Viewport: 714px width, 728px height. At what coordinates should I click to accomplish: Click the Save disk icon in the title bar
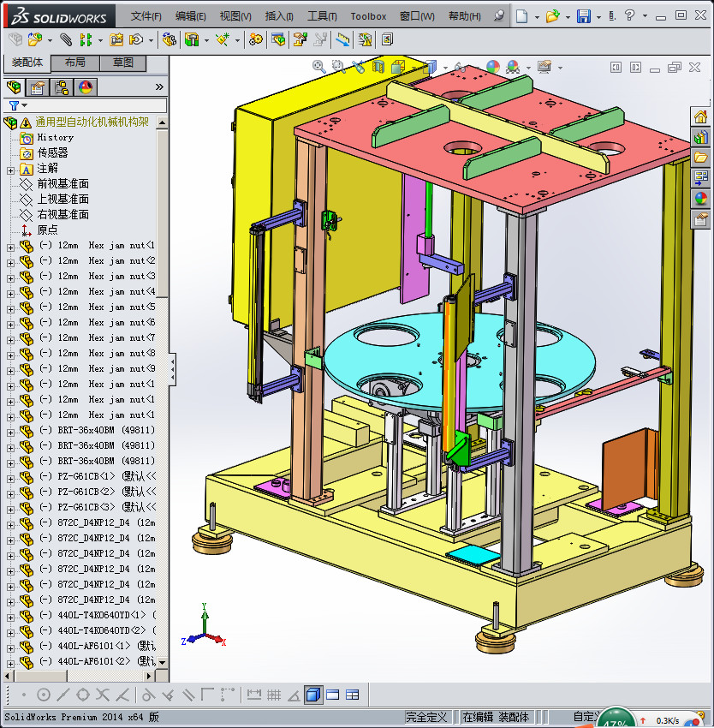click(x=583, y=16)
